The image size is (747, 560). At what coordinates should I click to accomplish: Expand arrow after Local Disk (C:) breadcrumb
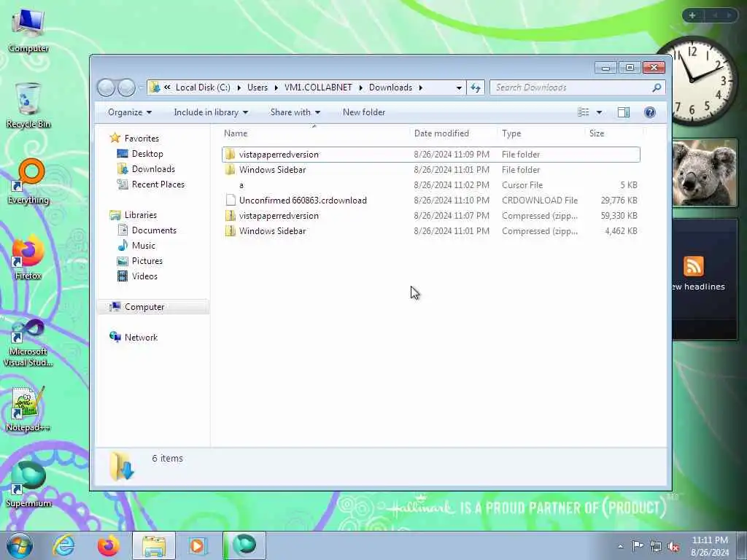pyautogui.click(x=239, y=87)
